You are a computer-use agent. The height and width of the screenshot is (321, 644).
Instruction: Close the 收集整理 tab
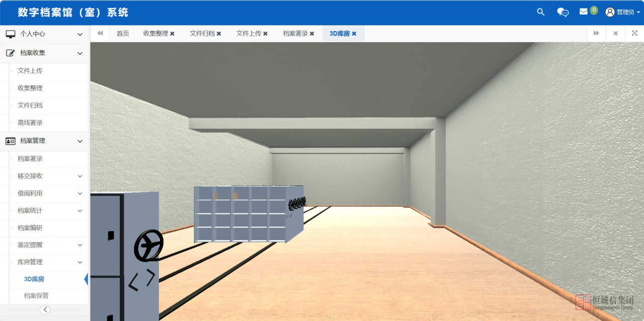(172, 34)
